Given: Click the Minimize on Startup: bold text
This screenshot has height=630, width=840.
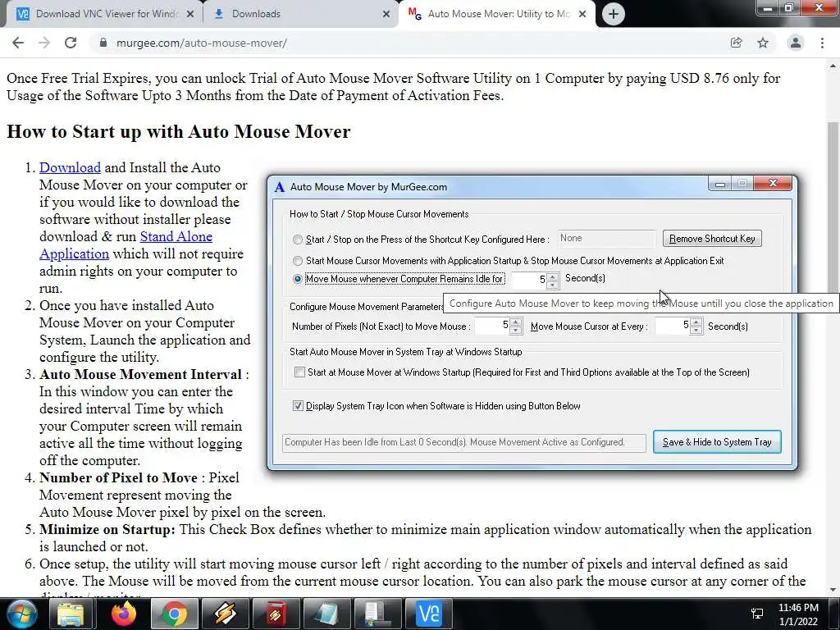Looking at the screenshot, I should point(107,530).
